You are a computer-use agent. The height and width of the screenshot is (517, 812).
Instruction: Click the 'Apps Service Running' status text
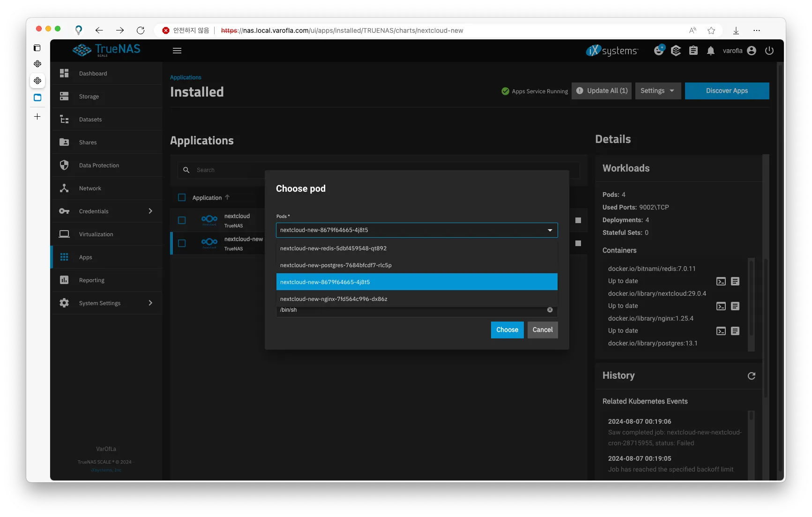point(540,91)
